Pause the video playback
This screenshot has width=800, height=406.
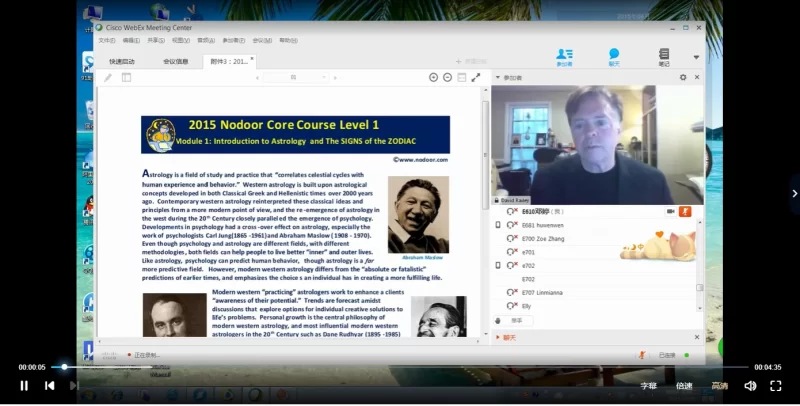(24, 385)
